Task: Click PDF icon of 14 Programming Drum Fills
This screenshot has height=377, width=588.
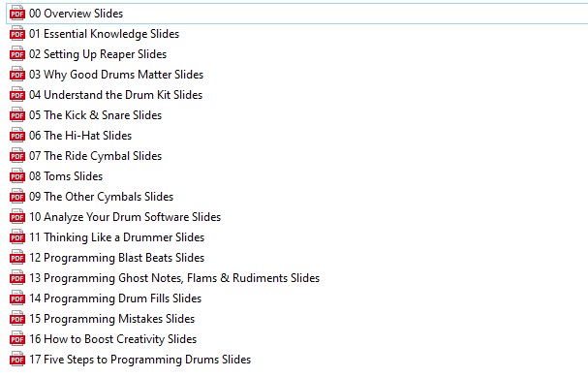Action: [x=17, y=298]
